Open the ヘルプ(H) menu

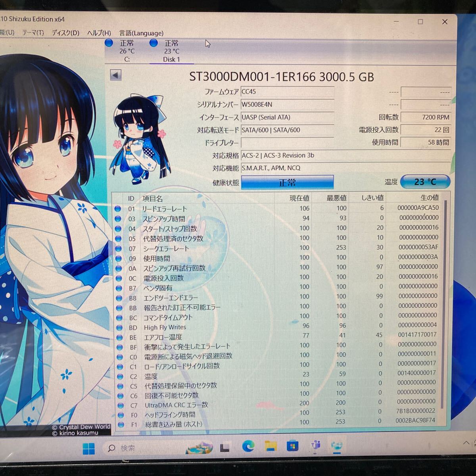99,33
